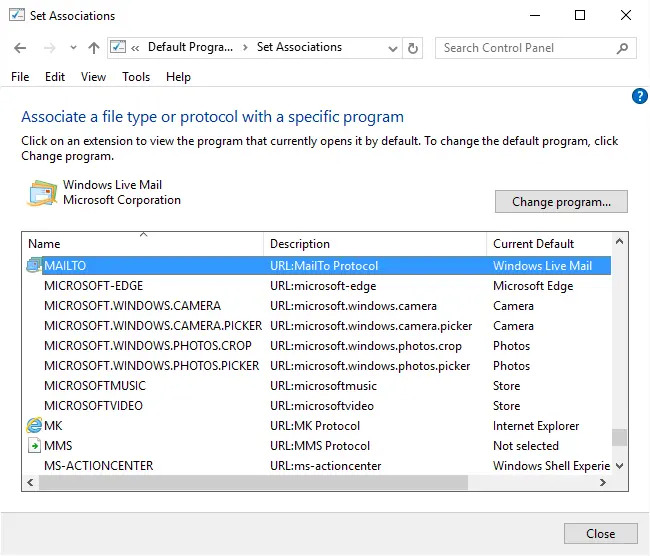Open the File menu

point(20,77)
